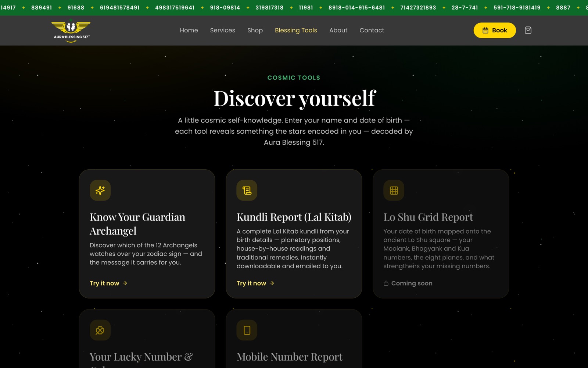Image resolution: width=588 pixels, height=368 pixels.
Task: Click the Lo Shu Grid Report title
Action: pos(429,217)
